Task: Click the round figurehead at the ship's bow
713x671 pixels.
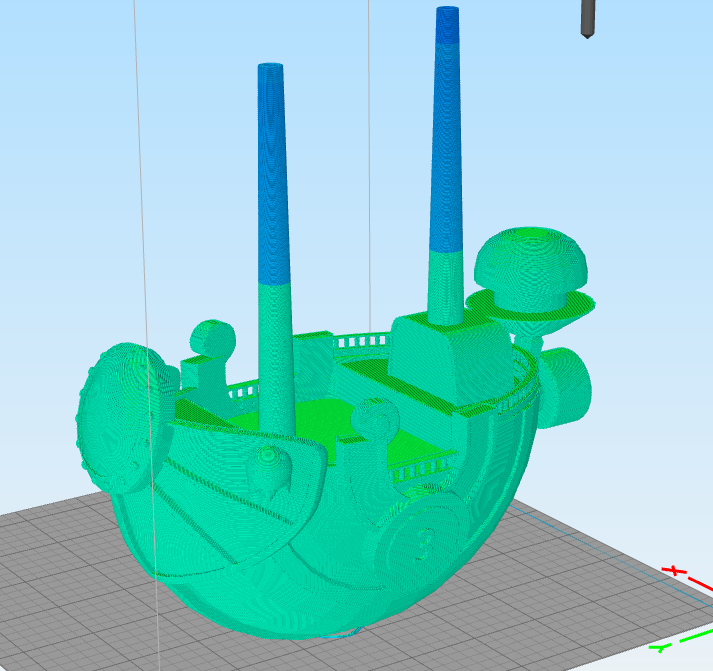Action: (x=123, y=418)
